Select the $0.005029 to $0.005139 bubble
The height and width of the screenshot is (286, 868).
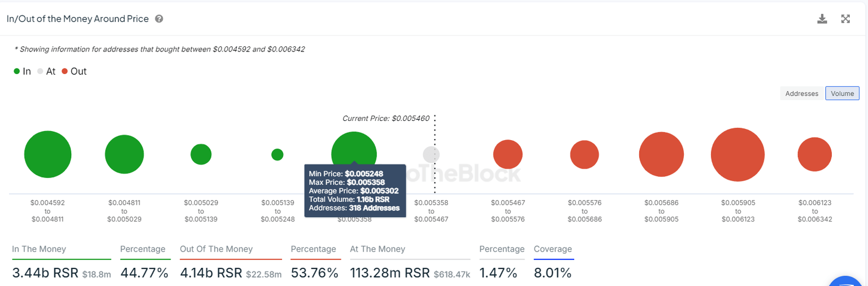pyautogui.click(x=201, y=154)
